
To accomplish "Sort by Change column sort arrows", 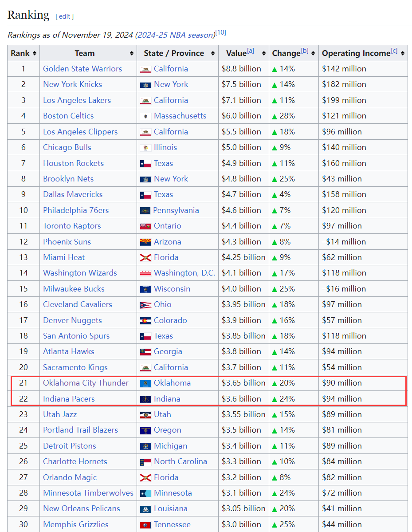I will [x=313, y=53].
